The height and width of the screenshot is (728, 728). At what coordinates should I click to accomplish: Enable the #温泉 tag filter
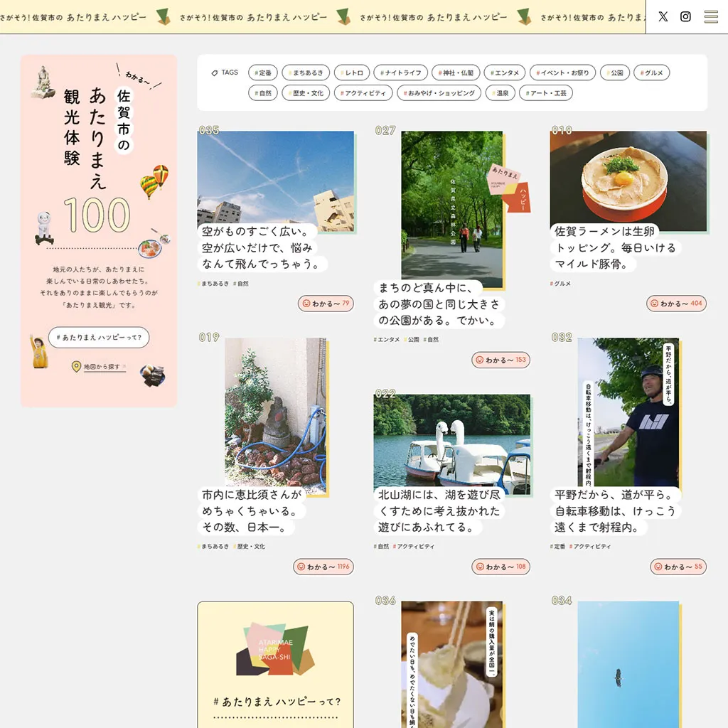click(500, 92)
